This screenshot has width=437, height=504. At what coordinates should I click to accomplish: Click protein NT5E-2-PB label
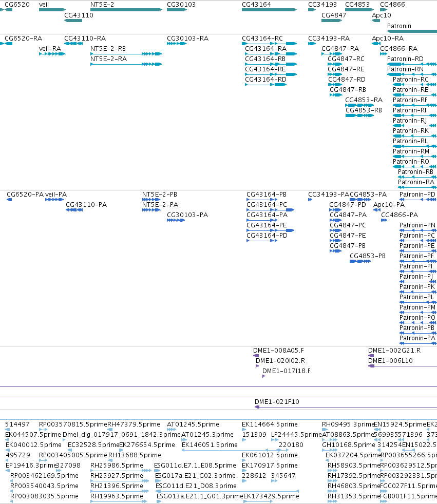coord(160,195)
